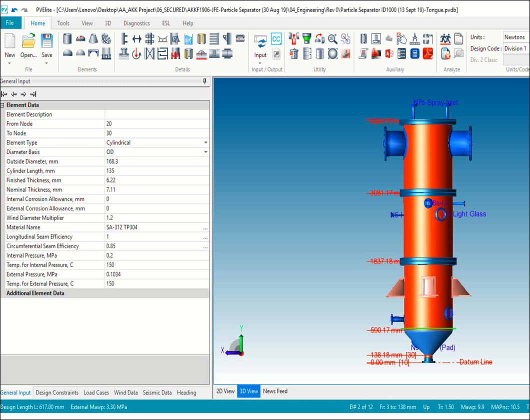Collapse the Element Data section
The image size is (530, 420).
pyautogui.click(x=3, y=105)
